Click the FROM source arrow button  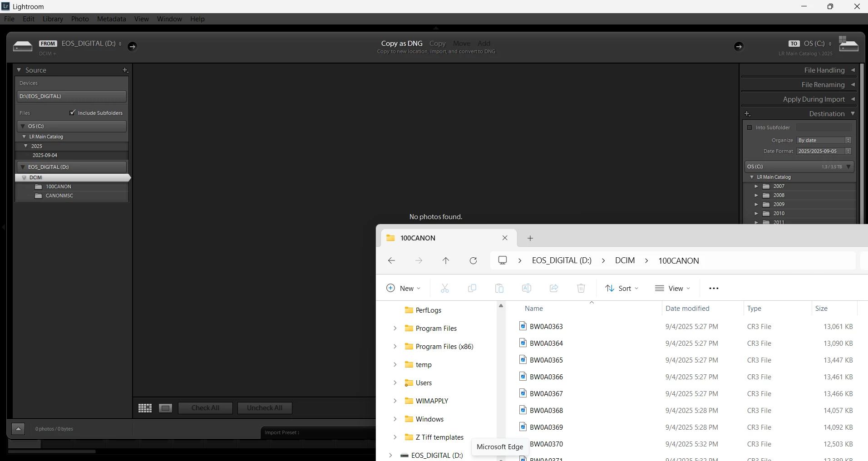pyautogui.click(x=132, y=46)
